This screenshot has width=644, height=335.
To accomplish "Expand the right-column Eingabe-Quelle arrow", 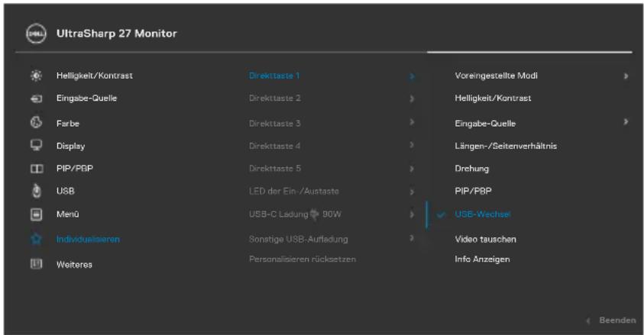I will pyautogui.click(x=626, y=122).
